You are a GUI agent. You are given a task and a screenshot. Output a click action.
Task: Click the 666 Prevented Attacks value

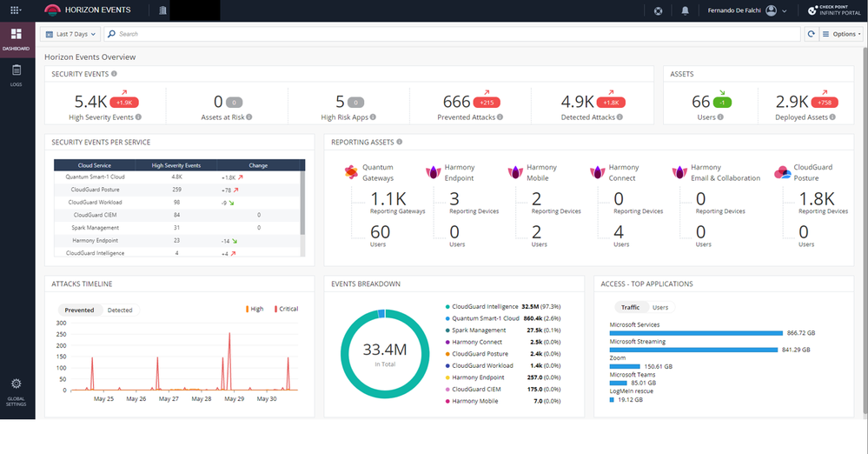coord(456,102)
